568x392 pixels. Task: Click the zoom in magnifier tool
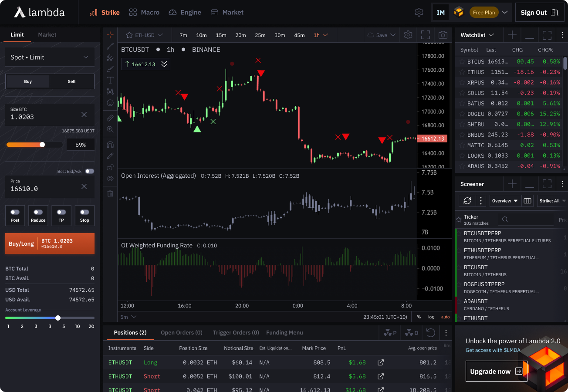point(110,129)
